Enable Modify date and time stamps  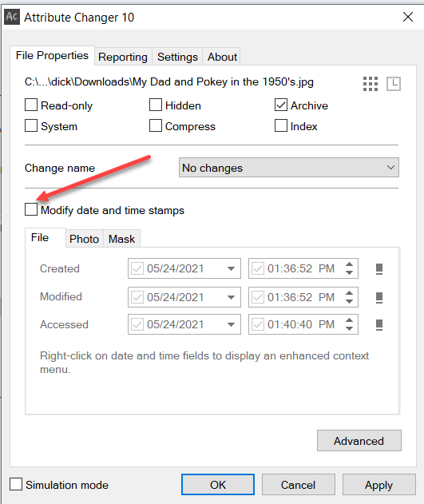[31, 209]
